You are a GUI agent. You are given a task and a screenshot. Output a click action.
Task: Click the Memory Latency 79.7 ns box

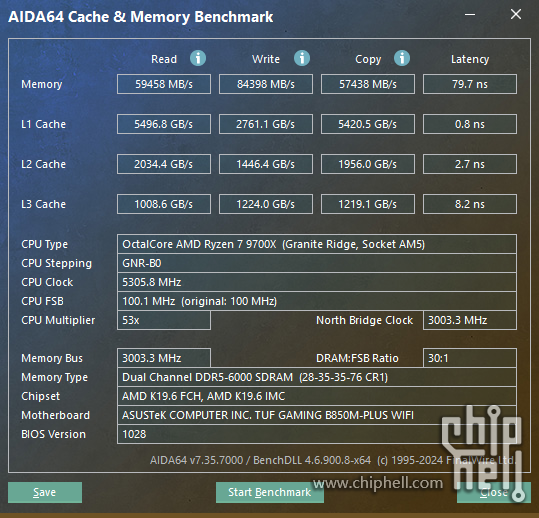click(470, 84)
